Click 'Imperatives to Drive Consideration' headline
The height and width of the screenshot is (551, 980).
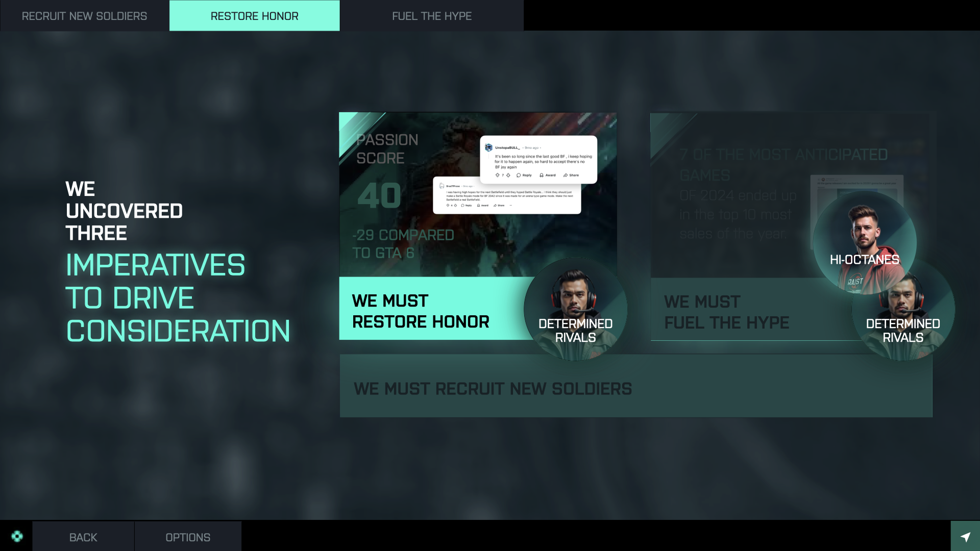point(178,298)
